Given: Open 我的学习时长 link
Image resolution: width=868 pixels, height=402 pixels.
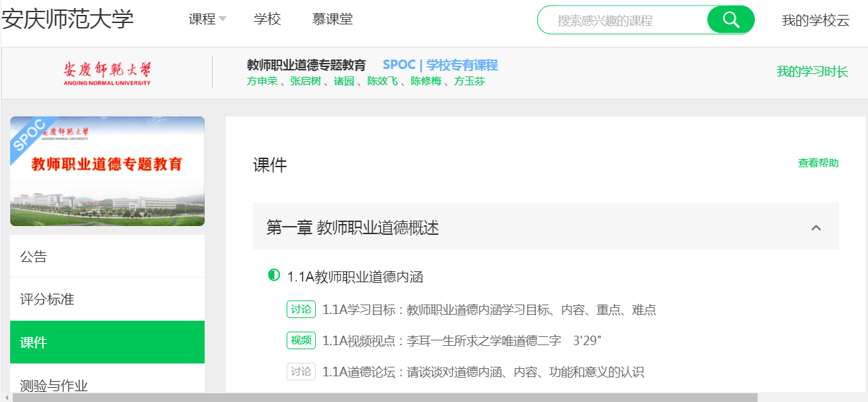Looking at the screenshot, I should tap(812, 72).
